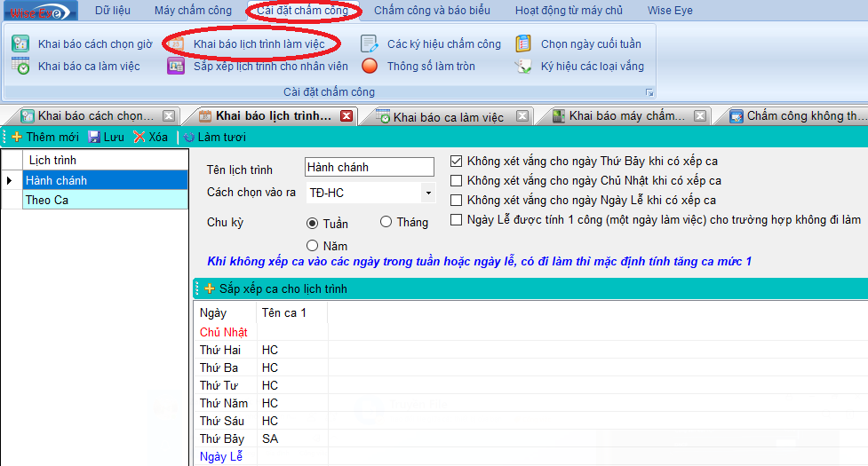
Task: Uncheck Không xét vắng cho ngày Thứ Bảy
Action: (456, 162)
